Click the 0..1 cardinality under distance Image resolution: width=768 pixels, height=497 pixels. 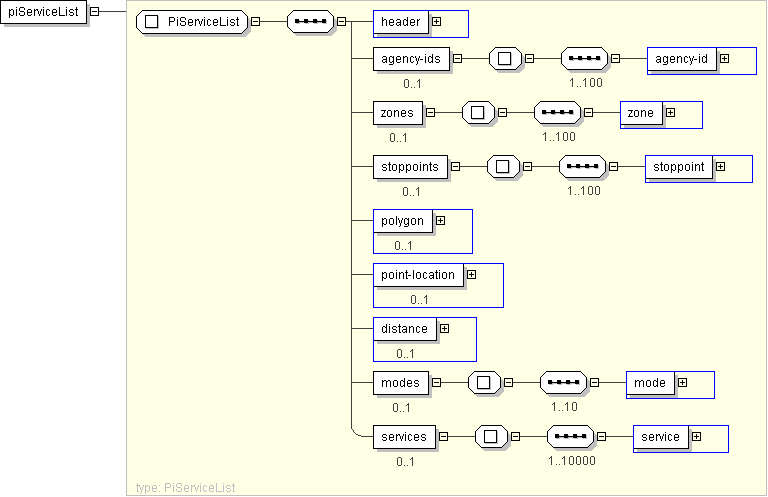click(405, 354)
